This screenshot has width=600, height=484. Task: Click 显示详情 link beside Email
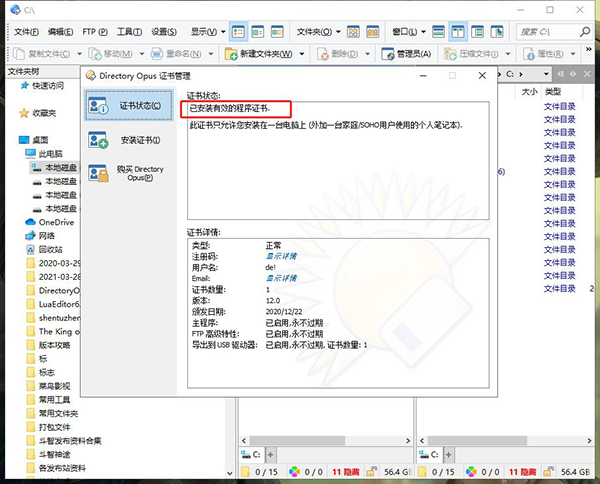[281, 278]
